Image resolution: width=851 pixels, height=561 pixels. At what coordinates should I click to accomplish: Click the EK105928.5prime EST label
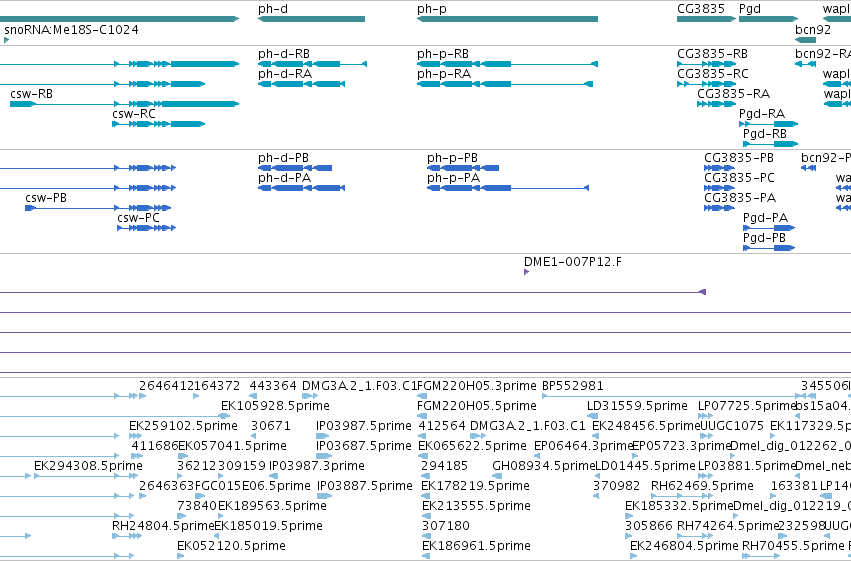click(x=275, y=406)
